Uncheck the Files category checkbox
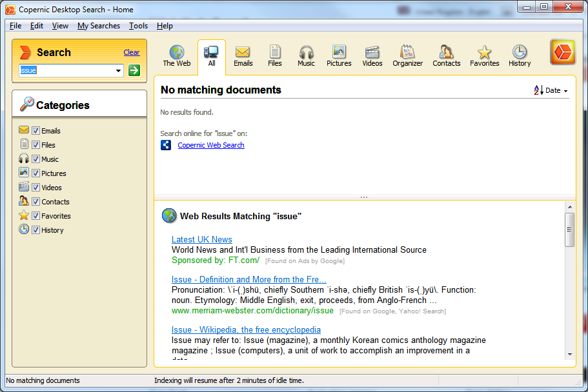Viewport: 588px width, 392px height. [x=35, y=144]
